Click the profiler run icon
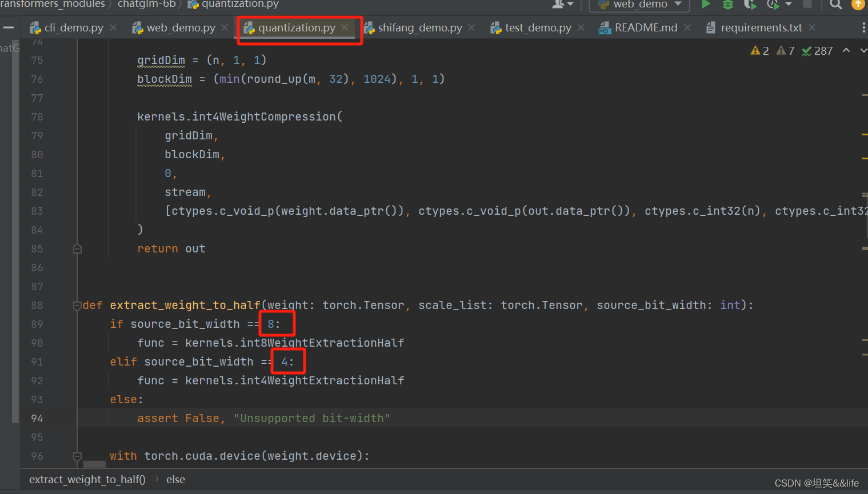This screenshot has height=494, width=868. [773, 4]
